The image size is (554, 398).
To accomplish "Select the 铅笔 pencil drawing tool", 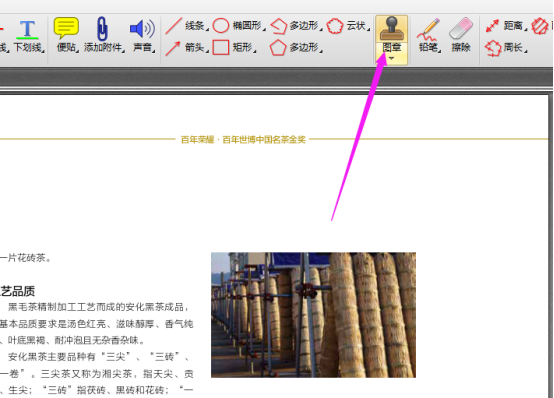I will (x=429, y=36).
